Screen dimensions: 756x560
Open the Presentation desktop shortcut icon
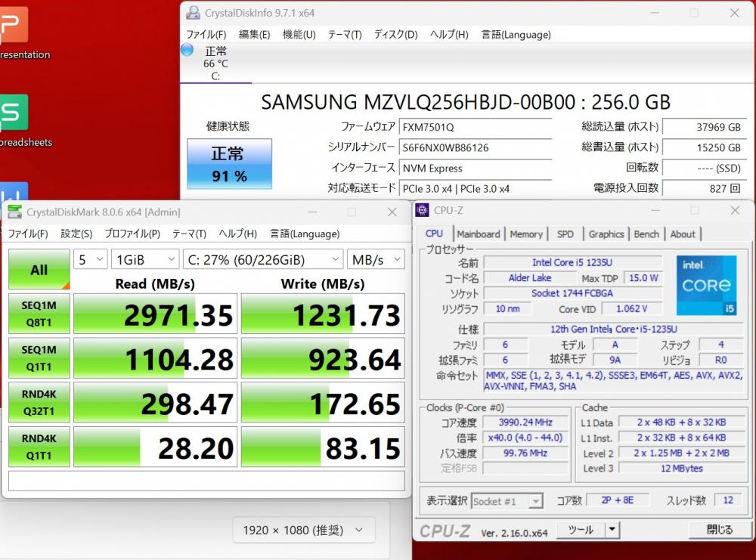14,24
